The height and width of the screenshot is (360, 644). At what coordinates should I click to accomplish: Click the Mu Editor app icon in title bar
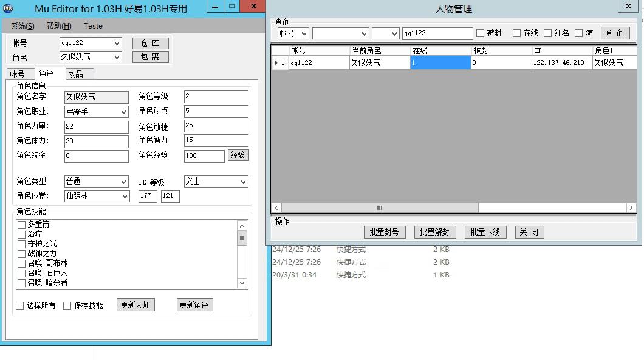tap(8, 8)
